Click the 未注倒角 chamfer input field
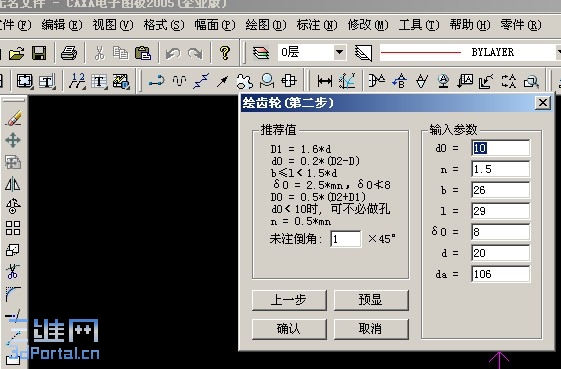561x369 pixels. pos(346,239)
